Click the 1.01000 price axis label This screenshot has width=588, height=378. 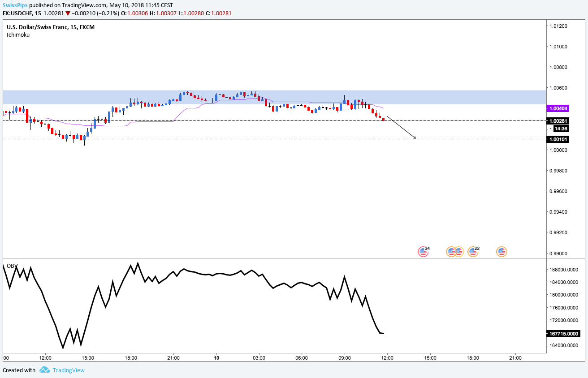[x=558, y=47]
